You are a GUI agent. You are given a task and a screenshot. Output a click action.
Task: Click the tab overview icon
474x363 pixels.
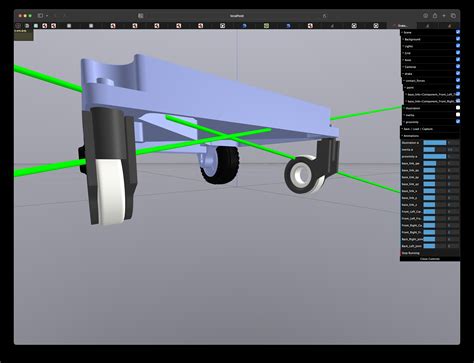tap(453, 16)
